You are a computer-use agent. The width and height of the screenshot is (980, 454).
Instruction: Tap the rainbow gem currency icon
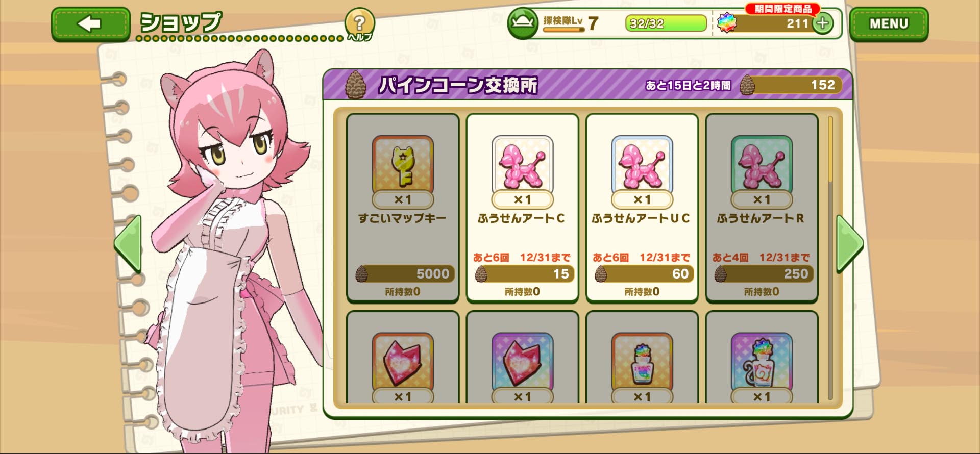(x=727, y=23)
